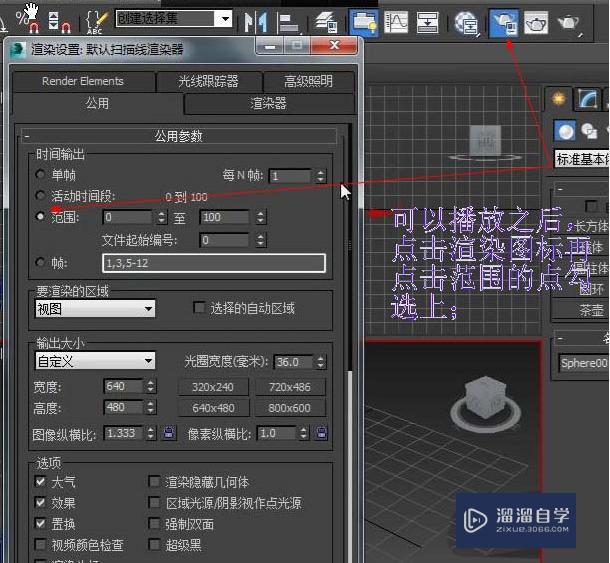Click 720x486 preset button
610x563 pixels.
pyautogui.click(x=290, y=387)
